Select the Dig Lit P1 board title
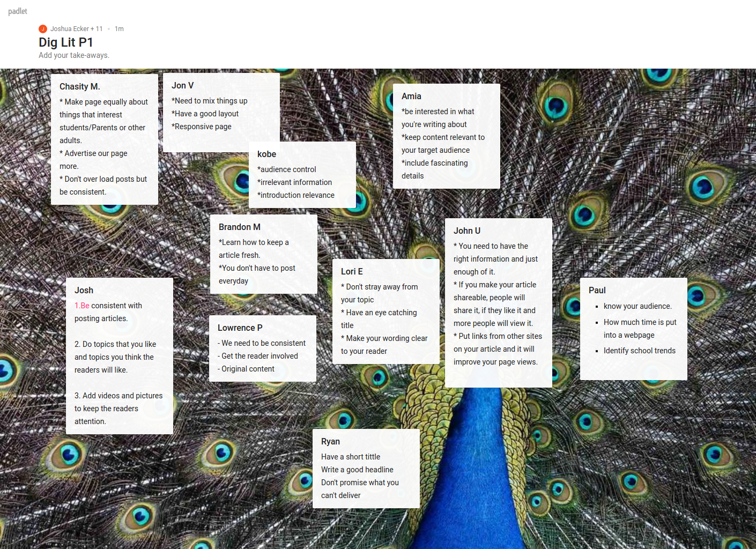 pyautogui.click(x=66, y=42)
